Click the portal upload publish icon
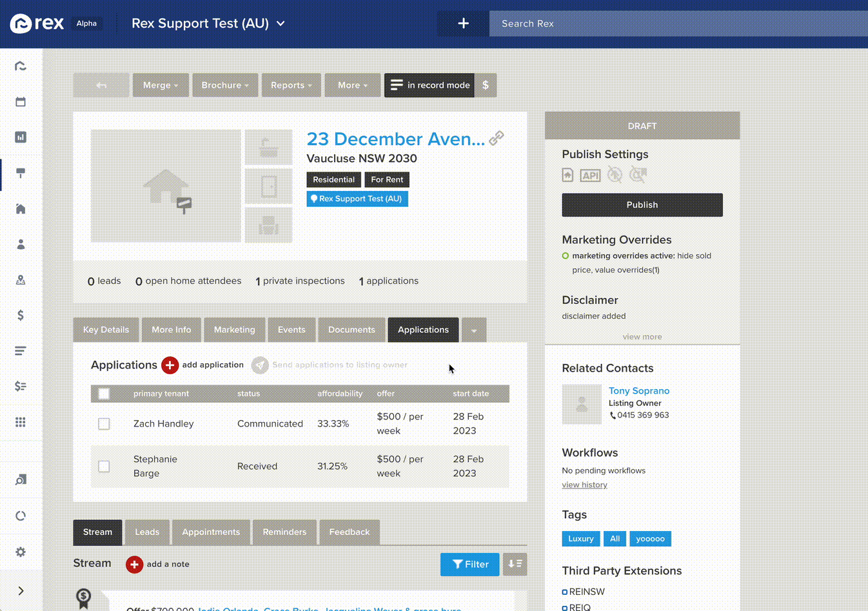 567,175
